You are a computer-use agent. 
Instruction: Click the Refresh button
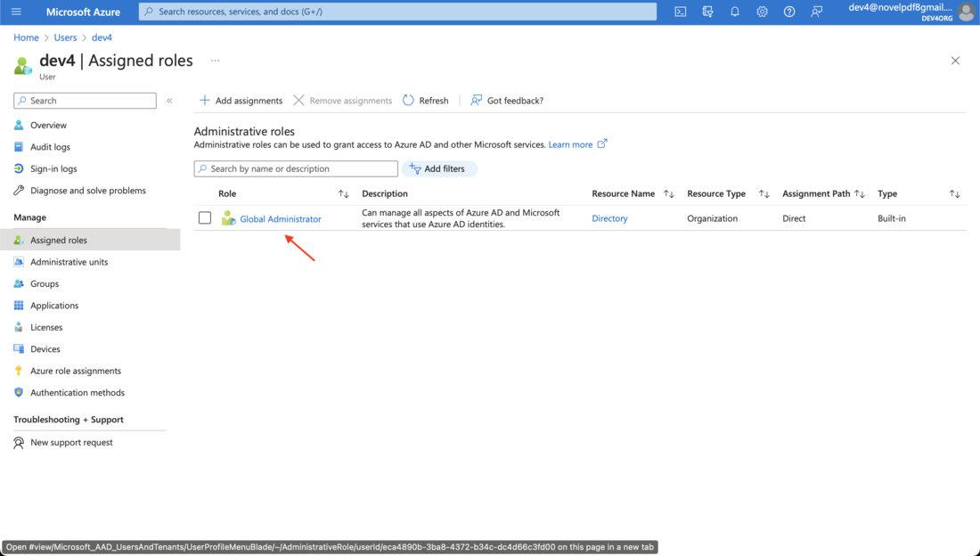(426, 101)
